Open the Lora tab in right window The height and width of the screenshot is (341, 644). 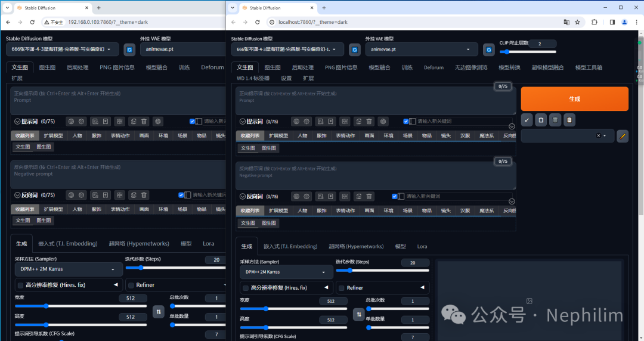pos(422,246)
